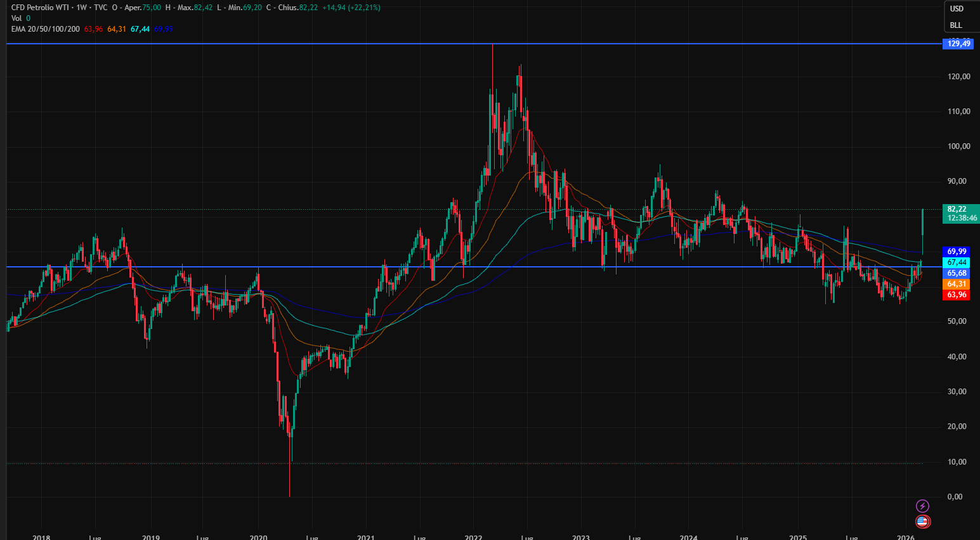Click the 100,00 price axis label
Screen dimensions: 980x540
pyautogui.click(x=959, y=146)
